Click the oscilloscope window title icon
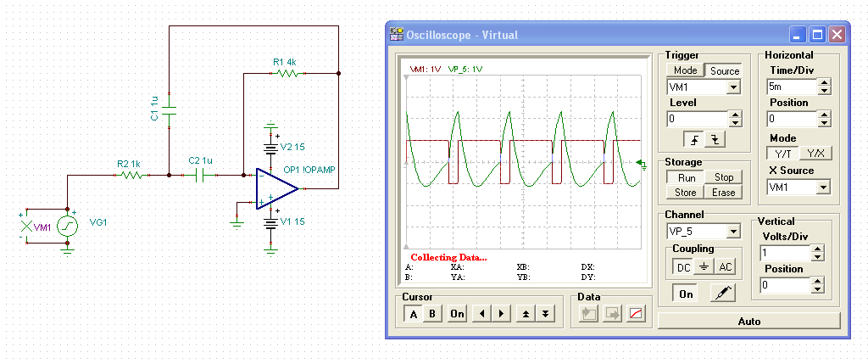 click(397, 34)
